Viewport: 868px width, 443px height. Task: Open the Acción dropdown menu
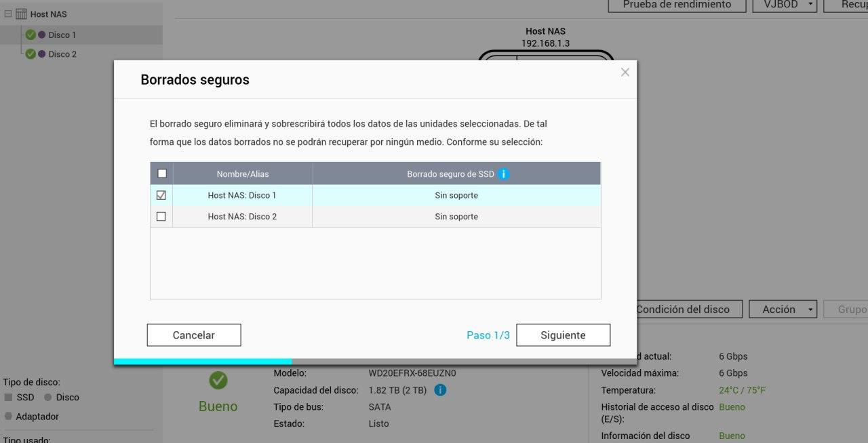pyautogui.click(x=783, y=310)
